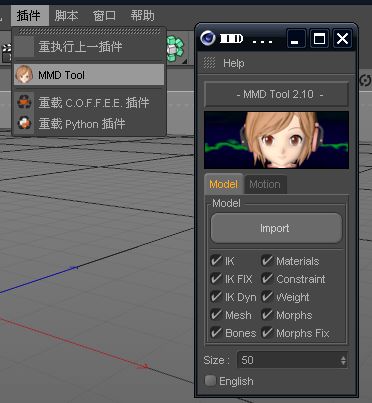372x403 pixels.
Task: Click the Python reload icon
Action: 24,123
